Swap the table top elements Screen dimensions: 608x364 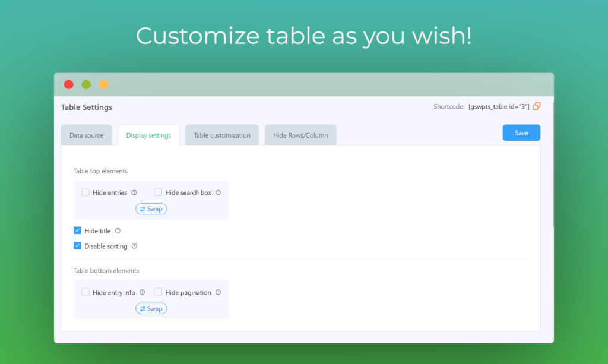(x=151, y=209)
